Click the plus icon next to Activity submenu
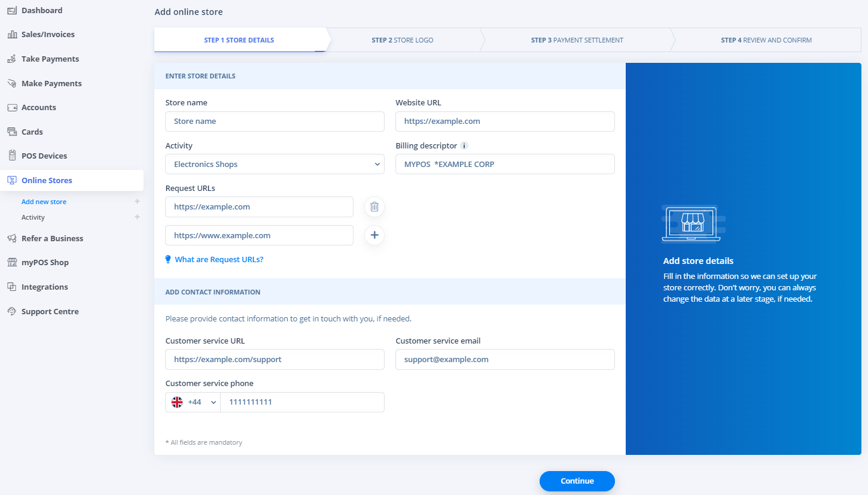 (138, 217)
